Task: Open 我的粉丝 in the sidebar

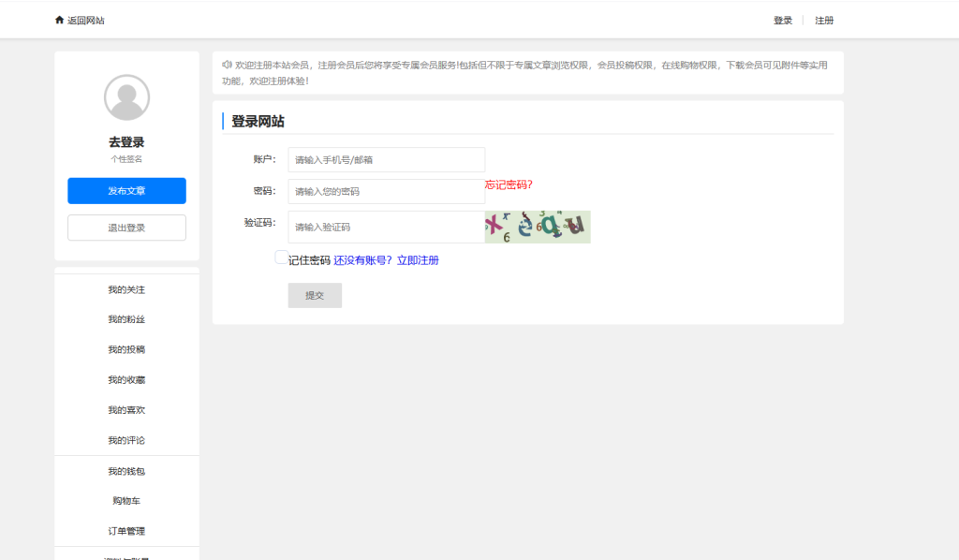Action: [126, 319]
